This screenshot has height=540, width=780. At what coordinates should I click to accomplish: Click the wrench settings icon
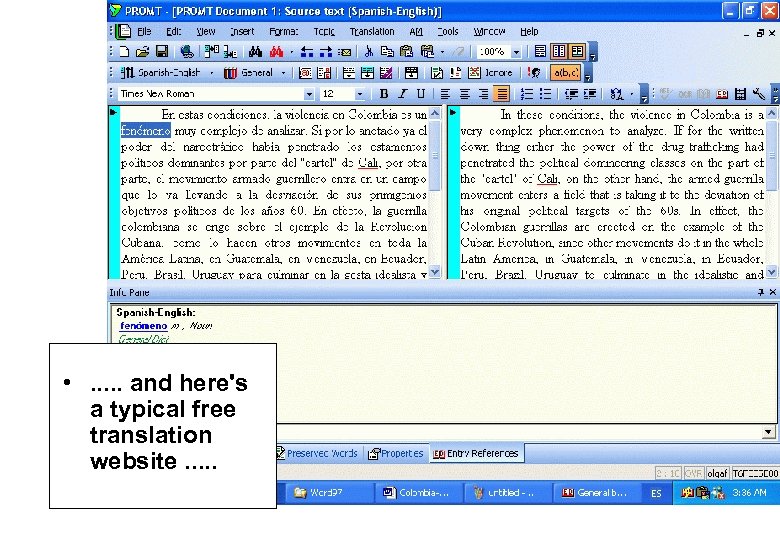coord(759,93)
